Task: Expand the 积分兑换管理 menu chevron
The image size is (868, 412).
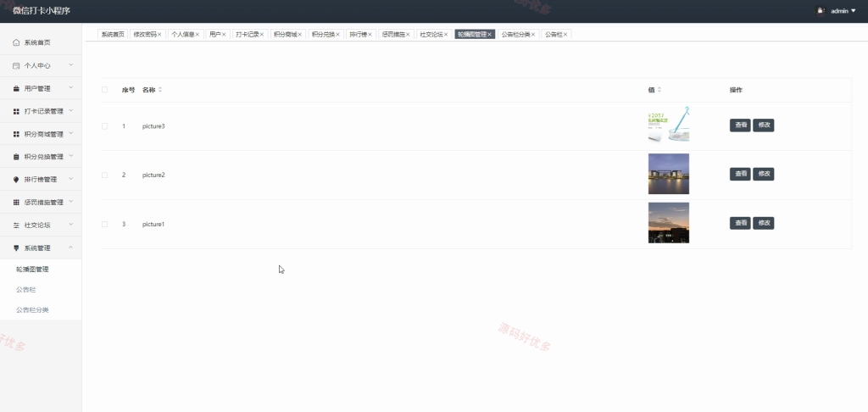Action: [71, 156]
